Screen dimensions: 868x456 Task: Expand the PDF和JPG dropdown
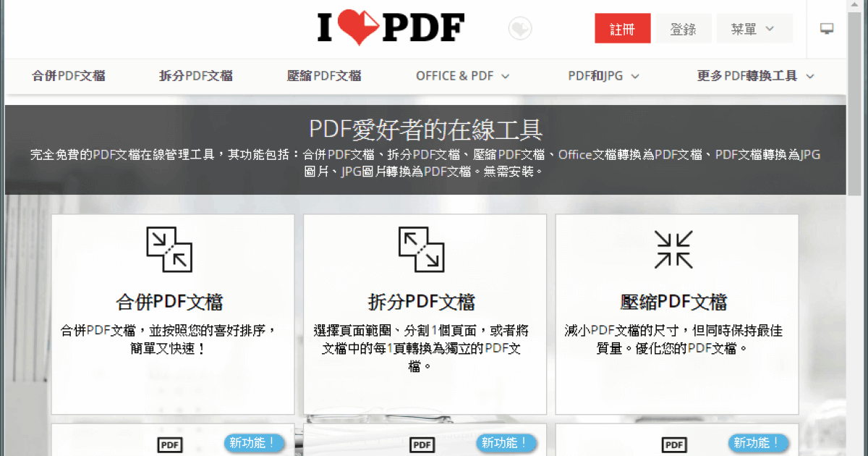pyautogui.click(x=603, y=76)
